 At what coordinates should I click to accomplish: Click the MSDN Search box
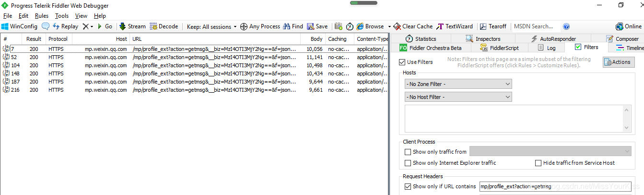click(535, 26)
